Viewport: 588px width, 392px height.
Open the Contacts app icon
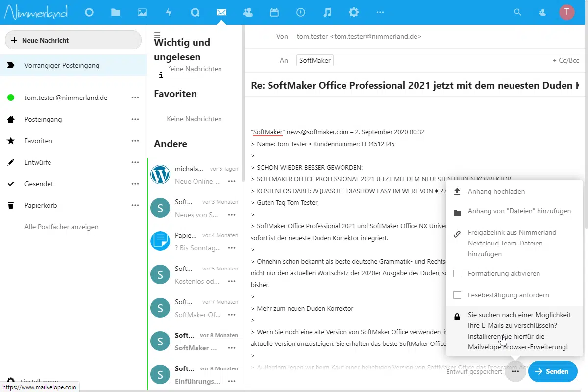coord(248,12)
